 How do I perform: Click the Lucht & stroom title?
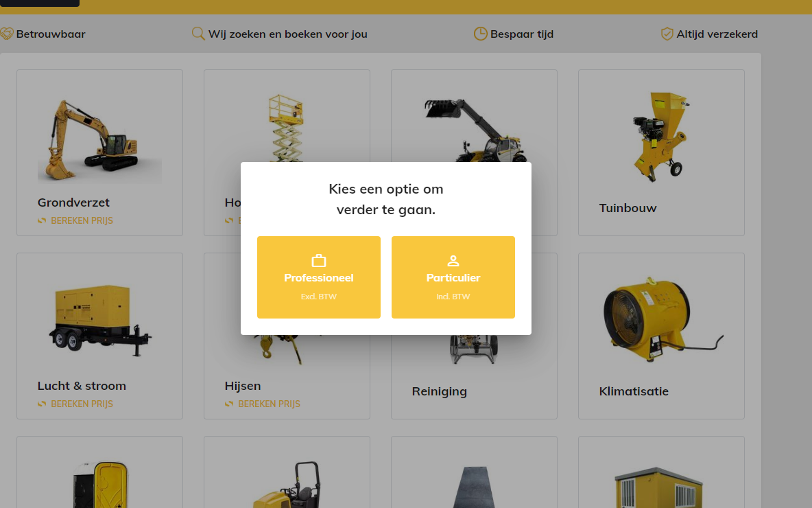point(82,386)
